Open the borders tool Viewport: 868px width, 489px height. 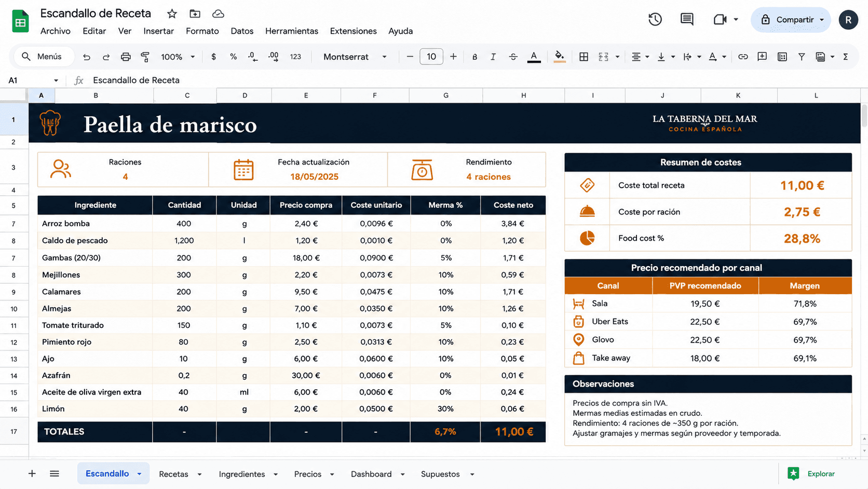[x=584, y=57]
